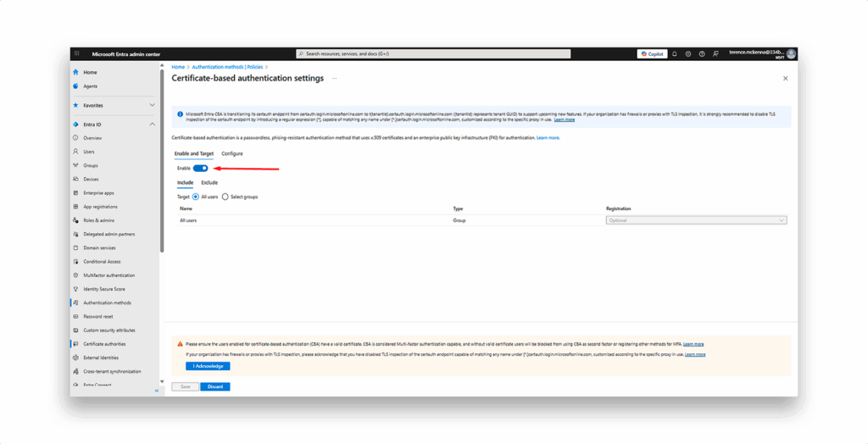Open the help question mark icon

coord(702,53)
